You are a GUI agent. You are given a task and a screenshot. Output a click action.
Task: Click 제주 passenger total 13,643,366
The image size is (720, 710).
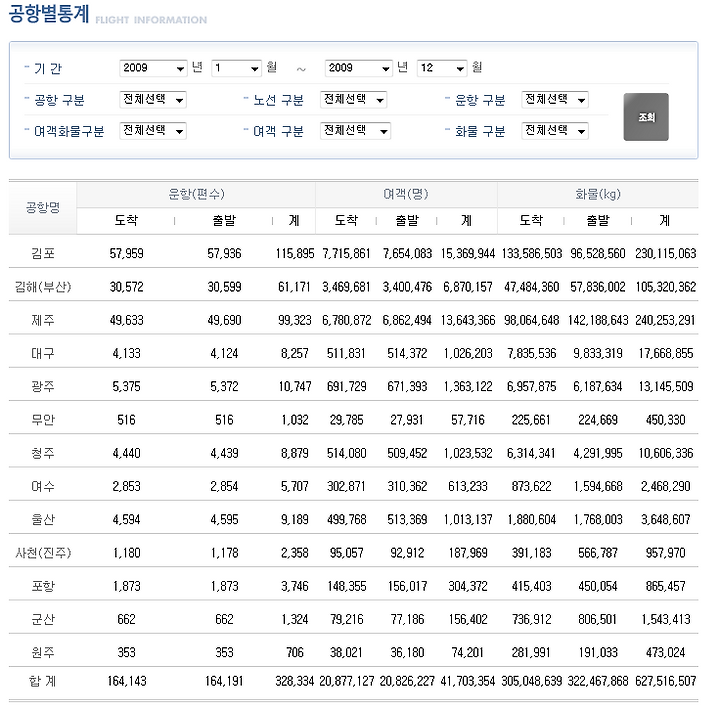[467, 320]
